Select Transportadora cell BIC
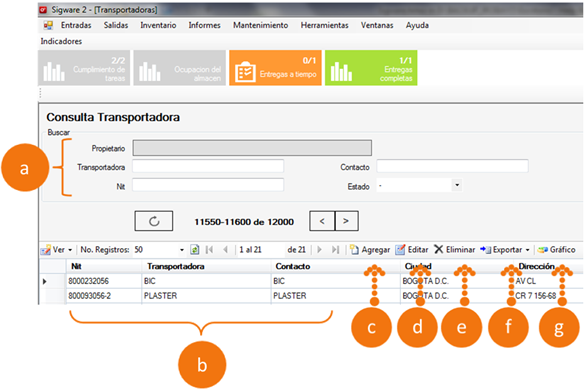Image resolution: width=584 pixels, height=391 pixels. (206, 281)
